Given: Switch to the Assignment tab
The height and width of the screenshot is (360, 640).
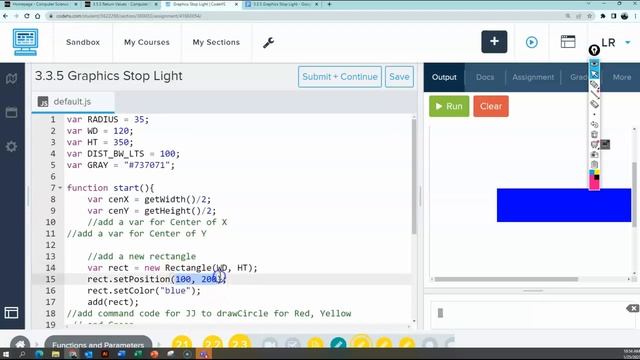Looking at the screenshot, I should [533, 77].
